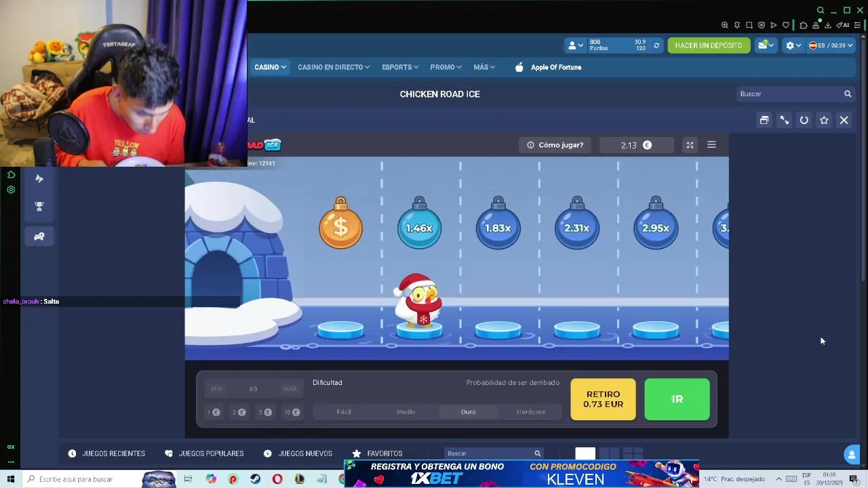The height and width of the screenshot is (488, 868).
Task: Click the bottom Buscar games search field
Action: [x=494, y=453]
